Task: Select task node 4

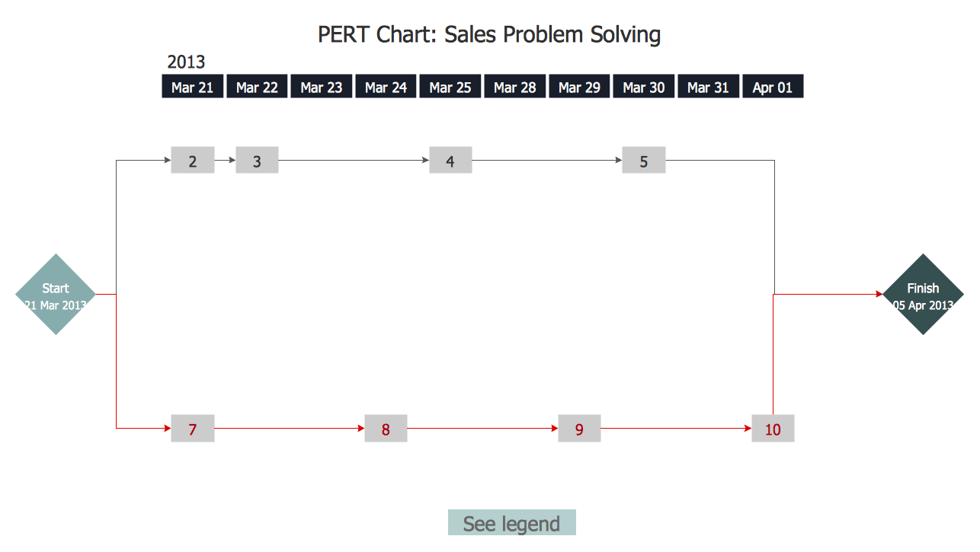Action: coord(450,161)
